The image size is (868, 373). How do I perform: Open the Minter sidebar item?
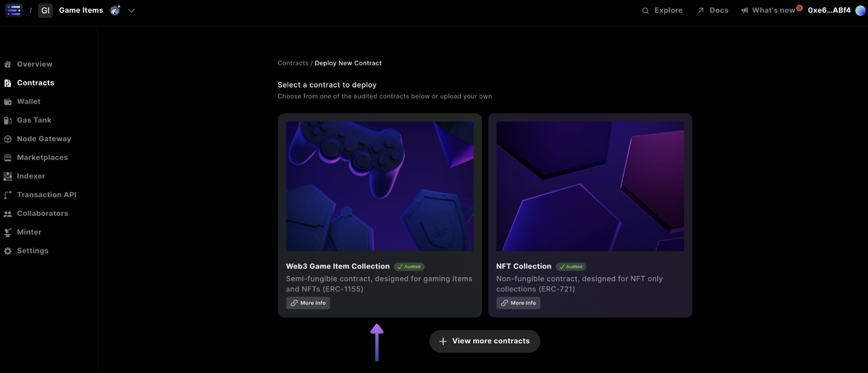tap(29, 232)
